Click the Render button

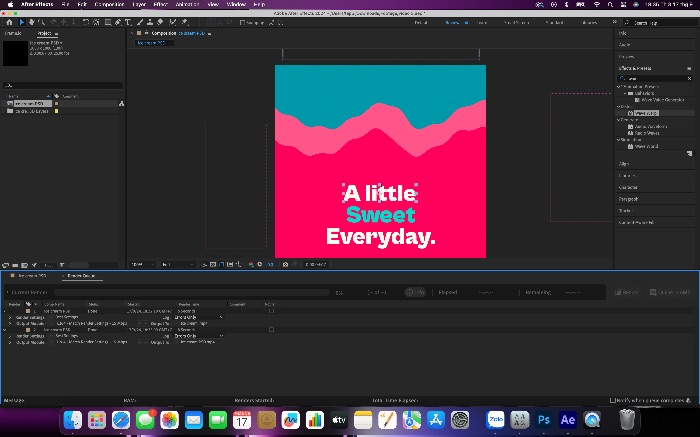627,292
